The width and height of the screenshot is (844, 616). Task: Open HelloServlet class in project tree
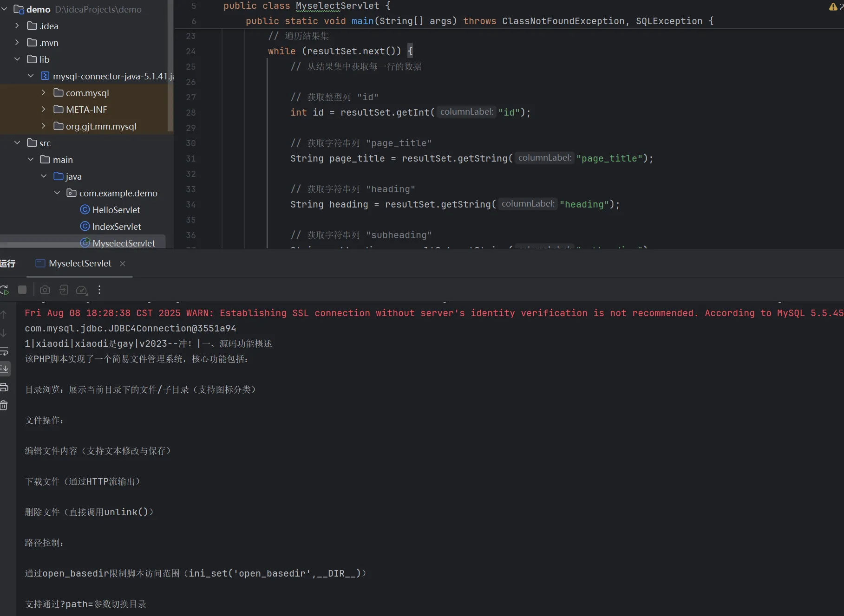point(116,210)
